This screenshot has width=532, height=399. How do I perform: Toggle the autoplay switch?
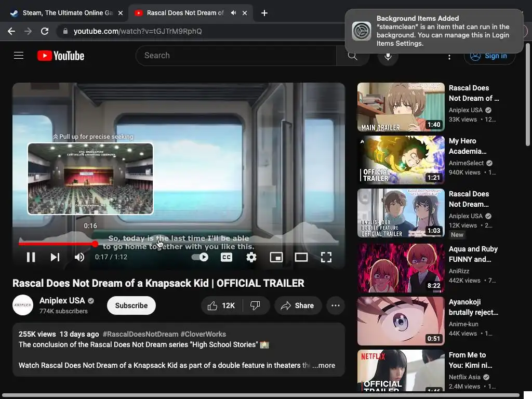[200, 257]
